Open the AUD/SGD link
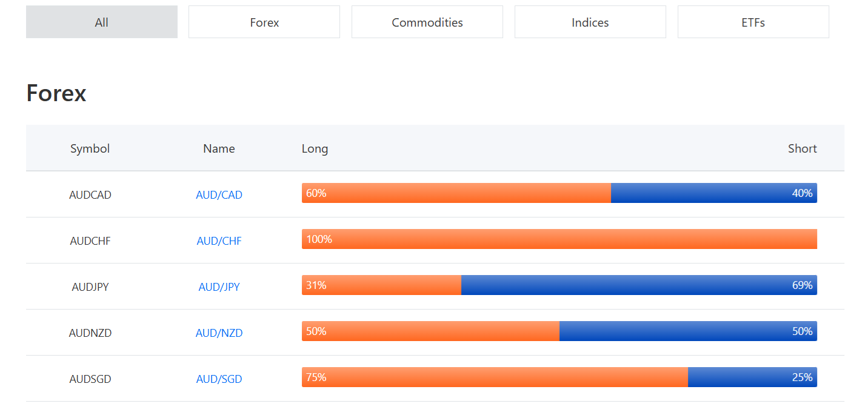 219,379
